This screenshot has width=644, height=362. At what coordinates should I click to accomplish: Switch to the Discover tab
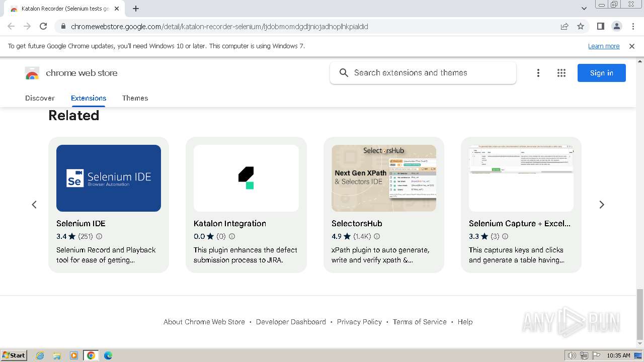[40, 98]
